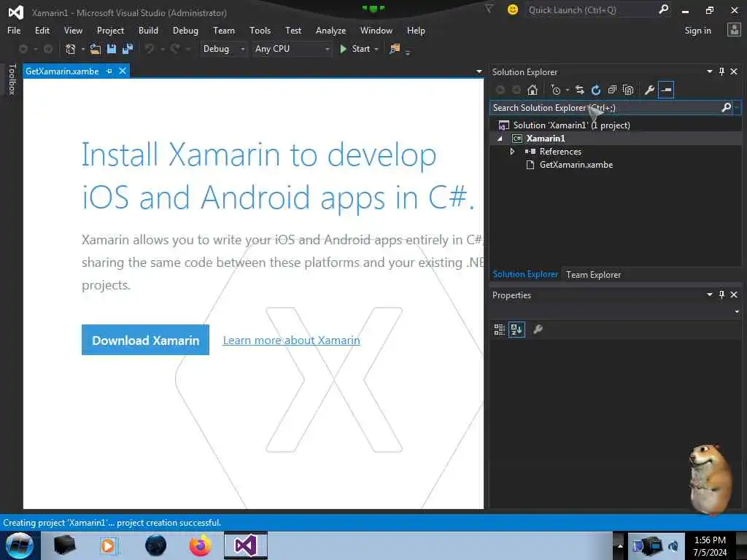The height and width of the screenshot is (560, 747).
Task: Click the taskbar clock showing 1:56 PM
Action: click(710, 546)
